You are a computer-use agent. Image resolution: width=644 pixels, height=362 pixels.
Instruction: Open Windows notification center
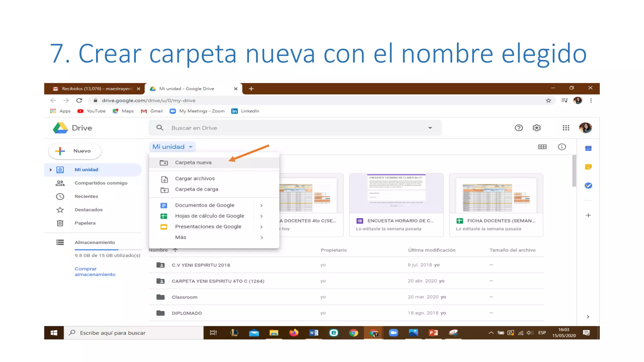tap(586, 333)
